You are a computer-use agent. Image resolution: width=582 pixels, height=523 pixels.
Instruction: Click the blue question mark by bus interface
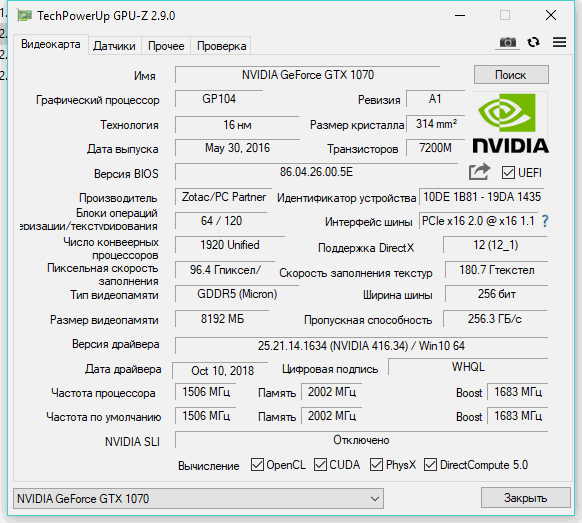[x=545, y=221]
